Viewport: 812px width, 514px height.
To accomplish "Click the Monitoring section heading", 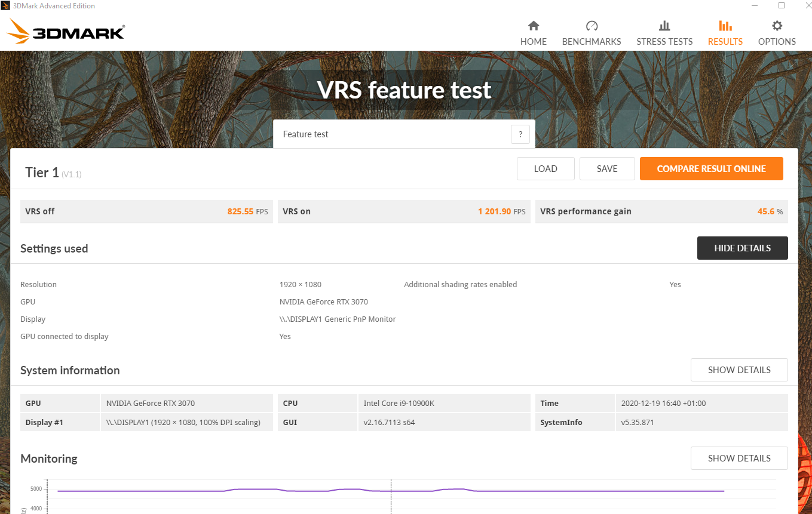I will pos(49,459).
